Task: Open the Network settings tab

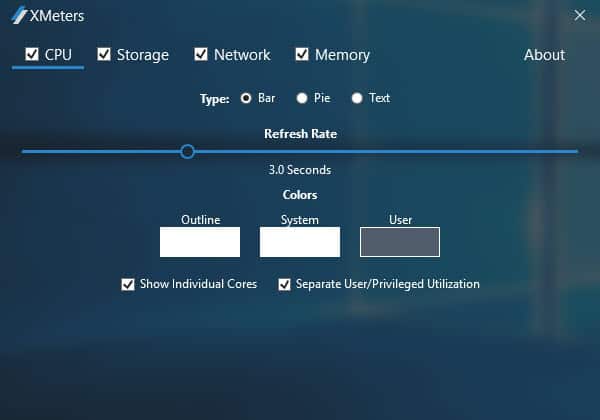Action: pyautogui.click(x=242, y=55)
